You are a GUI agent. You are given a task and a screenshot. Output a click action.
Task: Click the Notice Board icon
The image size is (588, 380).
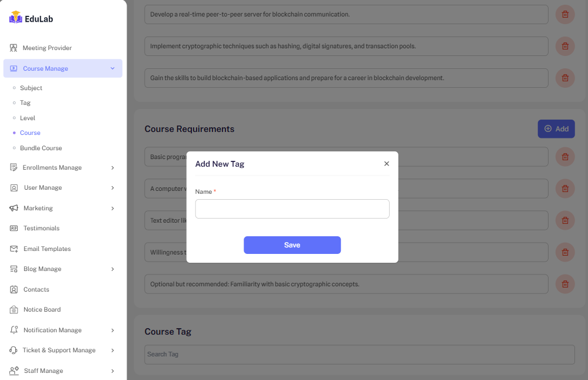tap(14, 309)
